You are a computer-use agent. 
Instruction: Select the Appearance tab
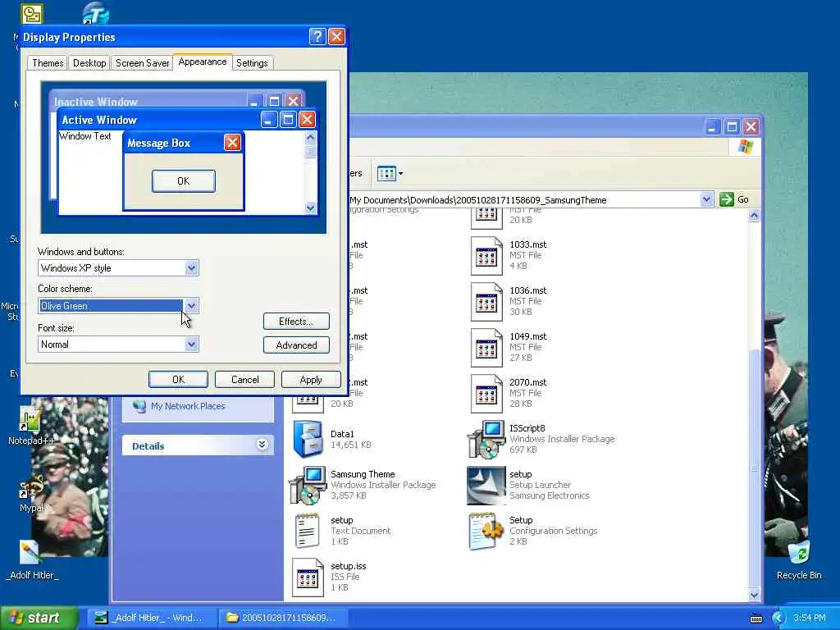pos(203,62)
